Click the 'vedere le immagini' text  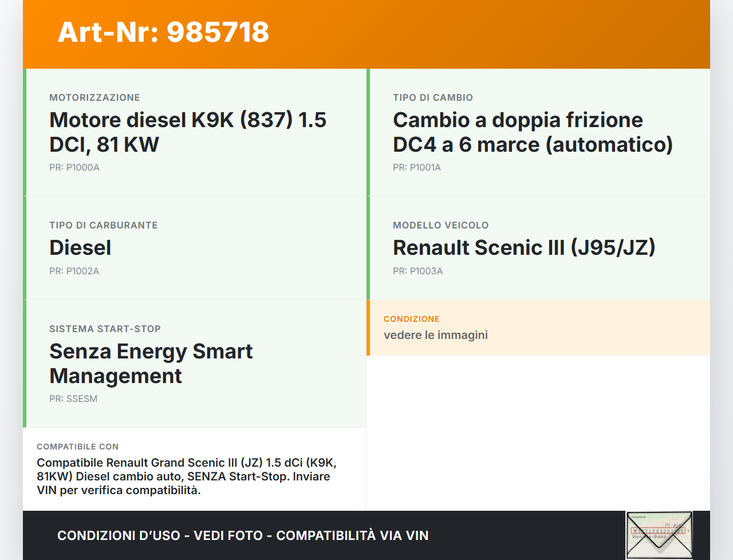pyautogui.click(x=436, y=335)
